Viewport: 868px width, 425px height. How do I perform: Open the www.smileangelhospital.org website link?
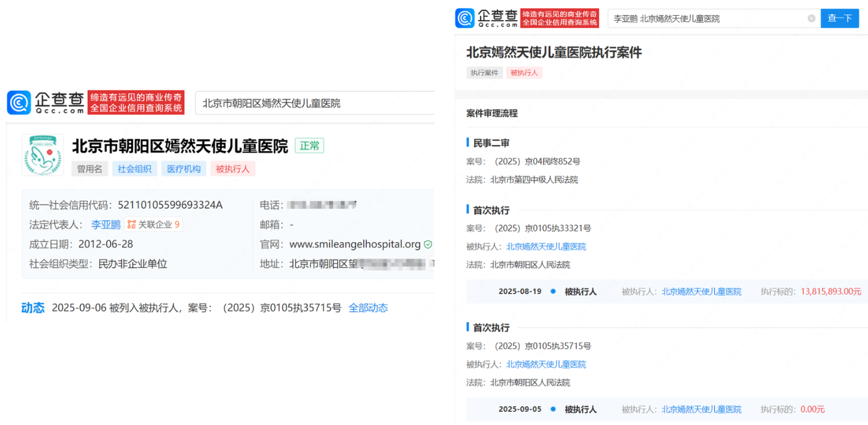(354, 244)
